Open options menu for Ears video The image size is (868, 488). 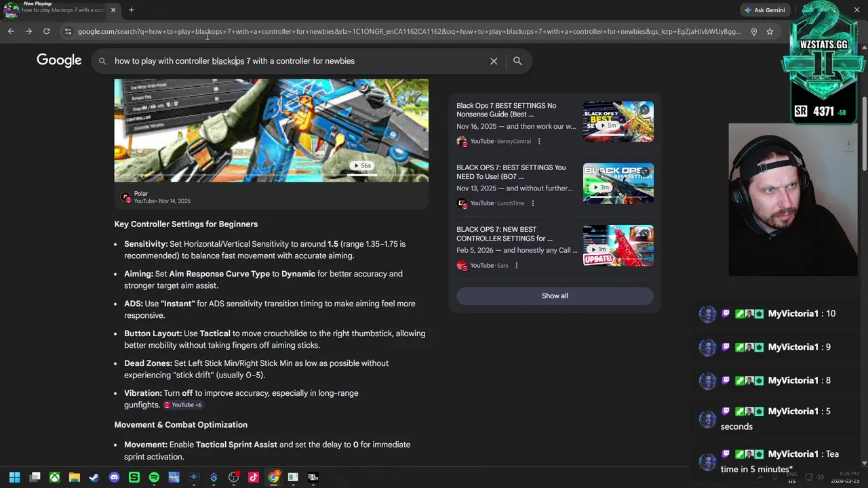pos(516,265)
